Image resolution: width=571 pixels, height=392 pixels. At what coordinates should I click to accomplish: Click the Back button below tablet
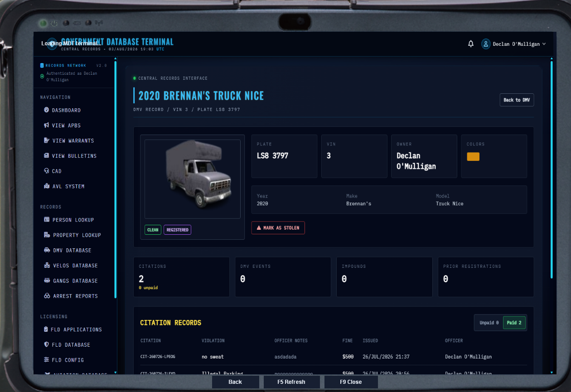point(235,382)
